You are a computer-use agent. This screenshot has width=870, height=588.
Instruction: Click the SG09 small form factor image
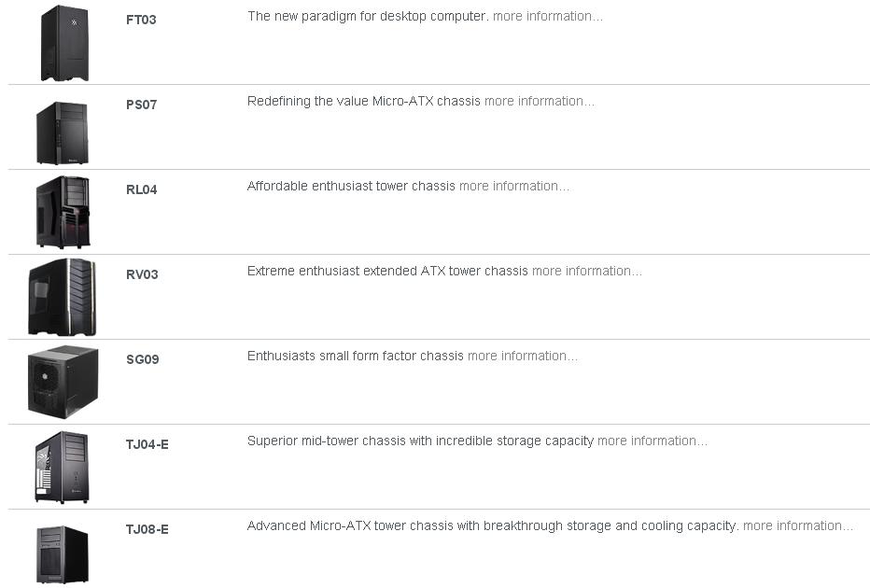(63, 382)
